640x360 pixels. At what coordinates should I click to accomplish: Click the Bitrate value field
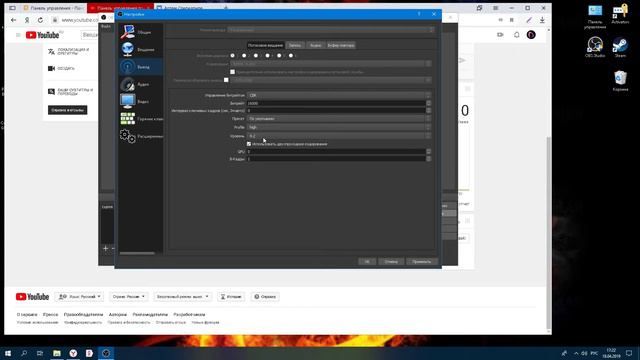point(336,103)
